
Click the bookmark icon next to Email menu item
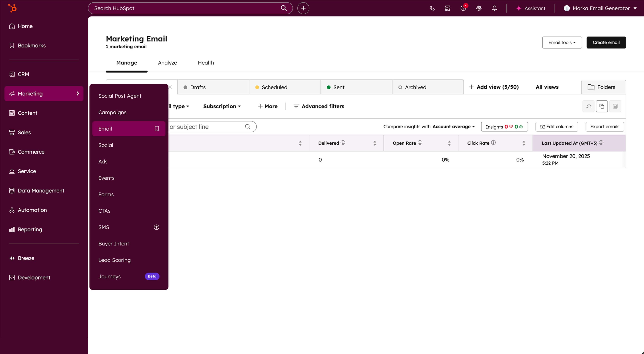157,129
